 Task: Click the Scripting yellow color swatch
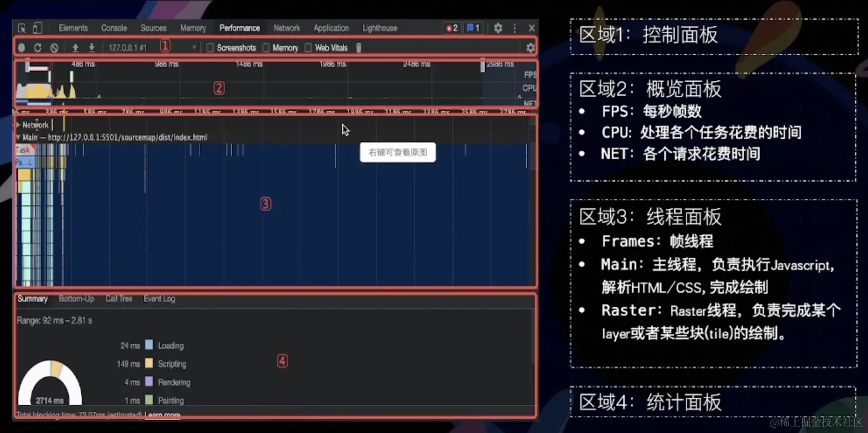149,364
